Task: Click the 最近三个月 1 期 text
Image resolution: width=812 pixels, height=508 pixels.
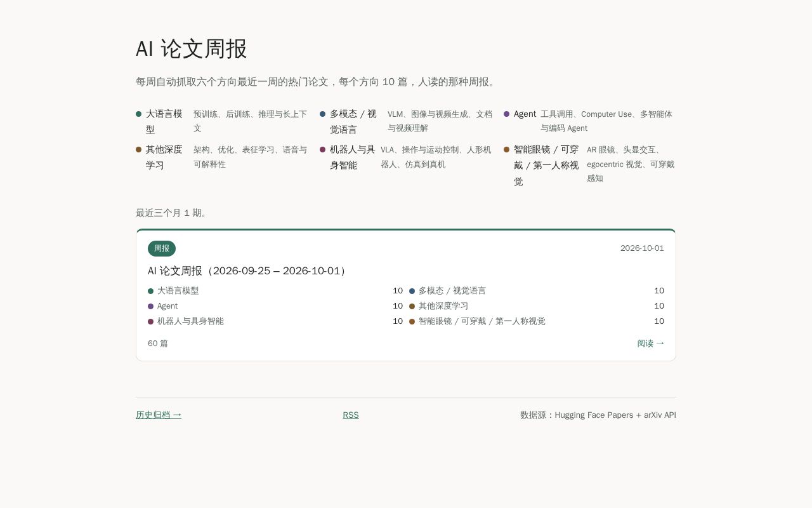Action: click(171, 213)
